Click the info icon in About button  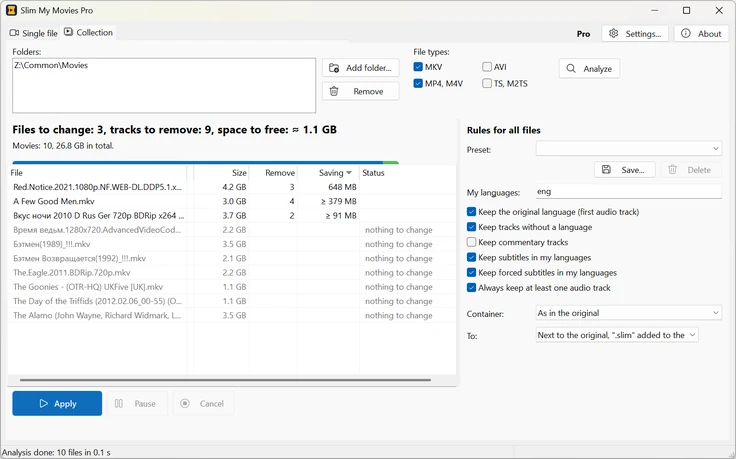click(686, 33)
